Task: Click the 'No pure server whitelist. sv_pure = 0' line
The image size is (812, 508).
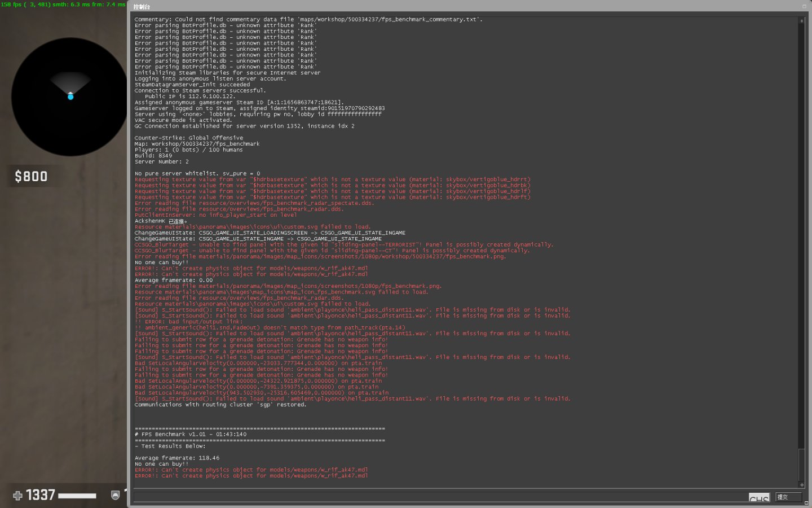Action: [x=197, y=173]
